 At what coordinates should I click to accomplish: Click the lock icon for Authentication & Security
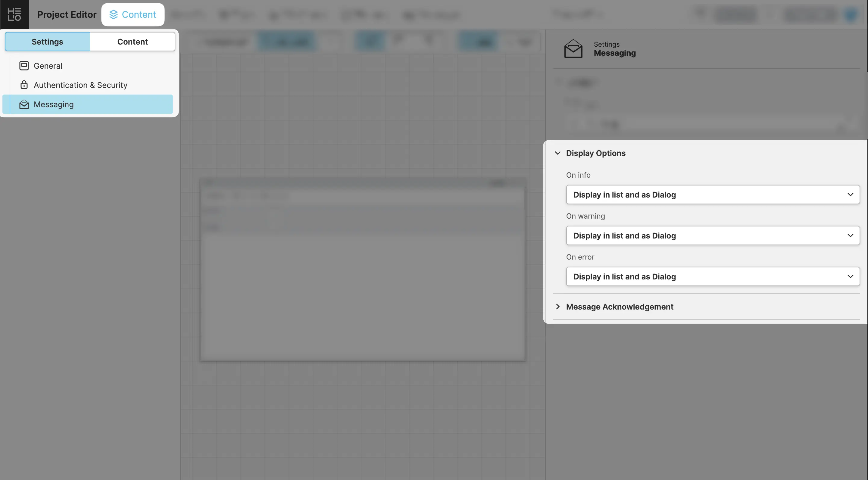(x=24, y=85)
